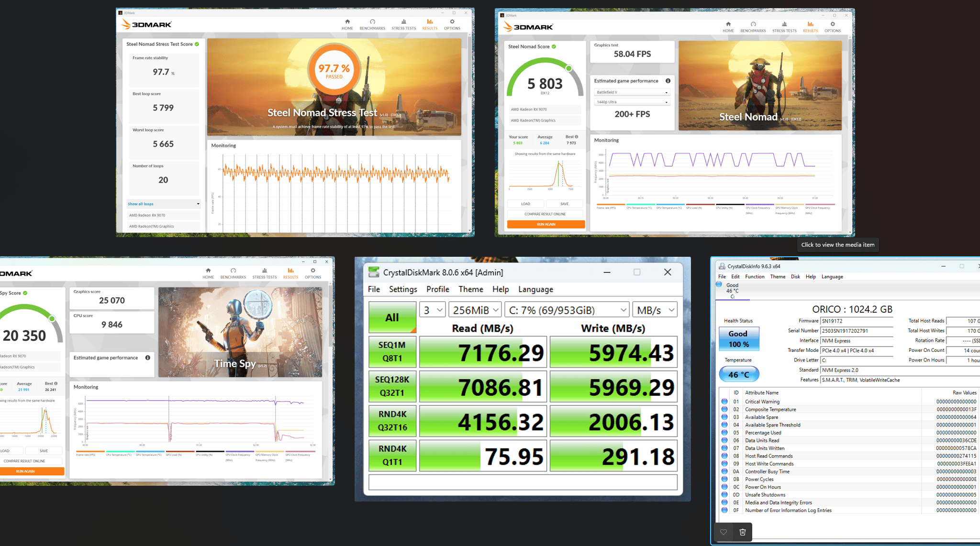Open the Disk menu in CrystalDiskInfo

pos(795,276)
